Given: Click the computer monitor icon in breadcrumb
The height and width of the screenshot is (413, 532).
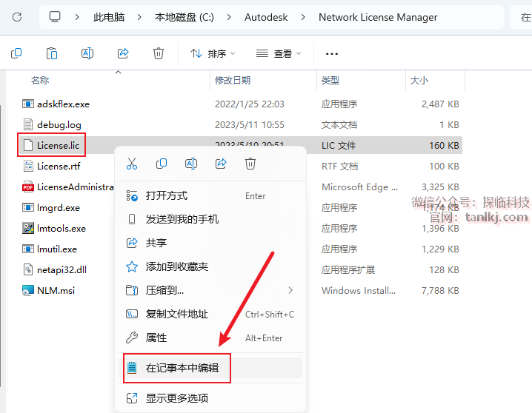Looking at the screenshot, I should [x=55, y=16].
